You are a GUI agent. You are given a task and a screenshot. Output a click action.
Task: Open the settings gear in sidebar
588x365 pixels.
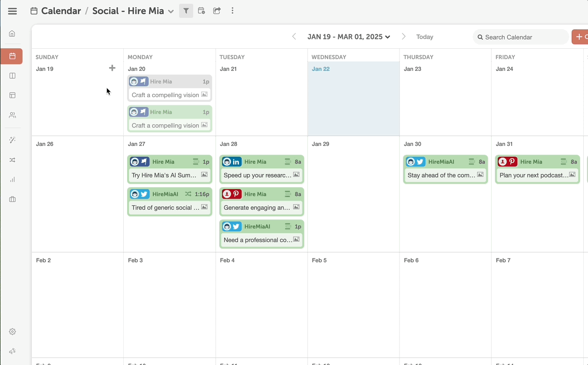pyautogui.click(x=12, y=332)
